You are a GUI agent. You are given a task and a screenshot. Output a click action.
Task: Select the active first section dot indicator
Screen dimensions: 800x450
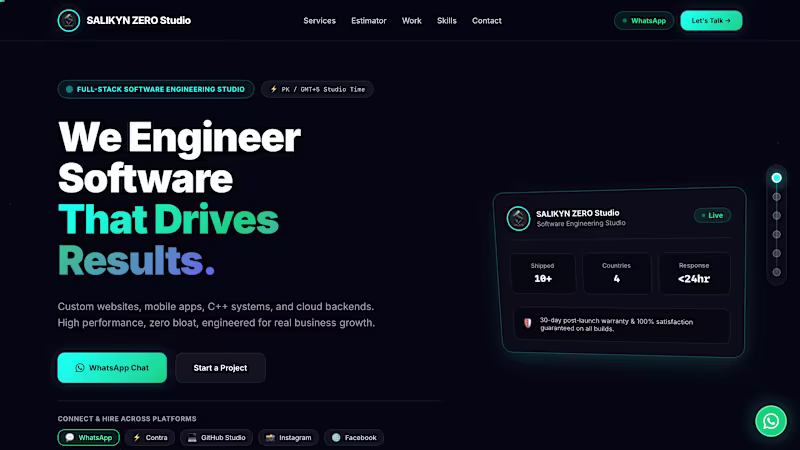[777, 178]
